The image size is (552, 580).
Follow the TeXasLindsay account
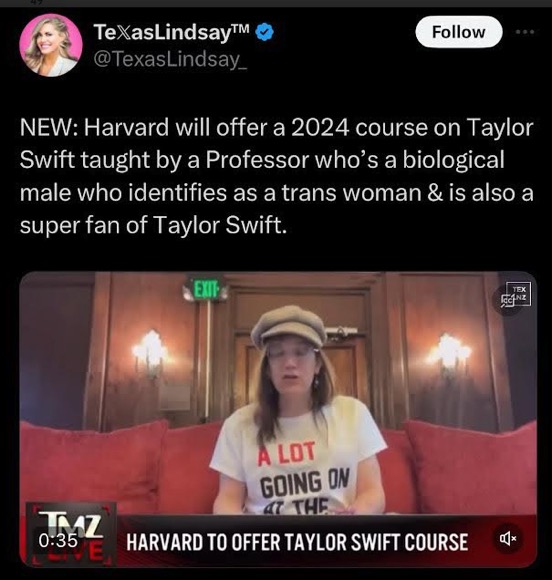tap(458, 32)
